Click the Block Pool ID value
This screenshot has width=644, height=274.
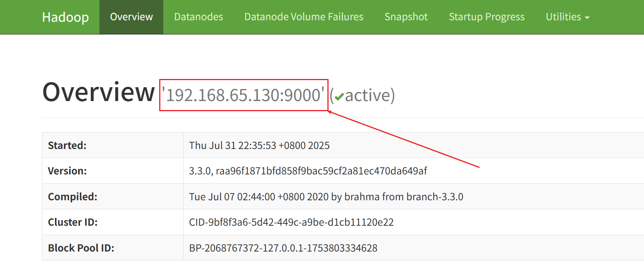[x=283, y=248]
